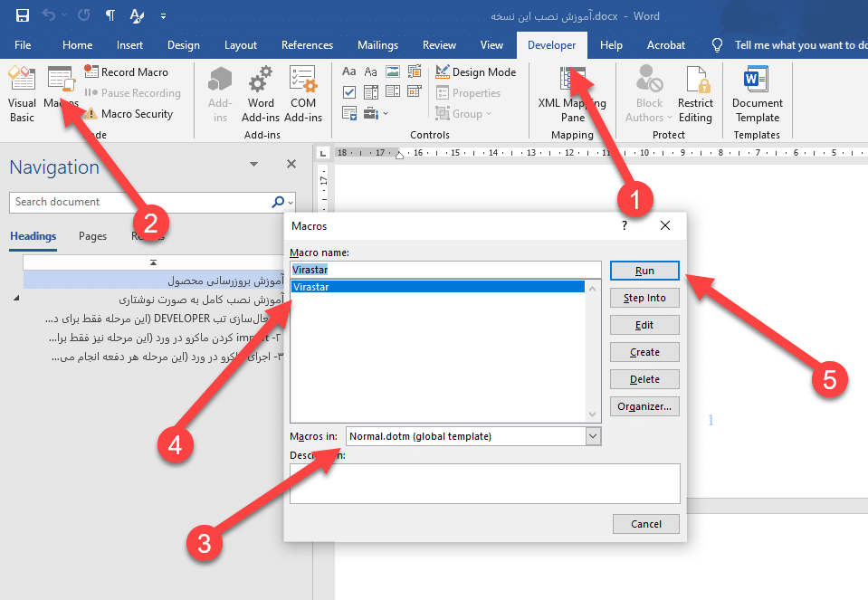The image size is (868, 600).
Task: Open Word Add-ins dialog
Action: 261,94
